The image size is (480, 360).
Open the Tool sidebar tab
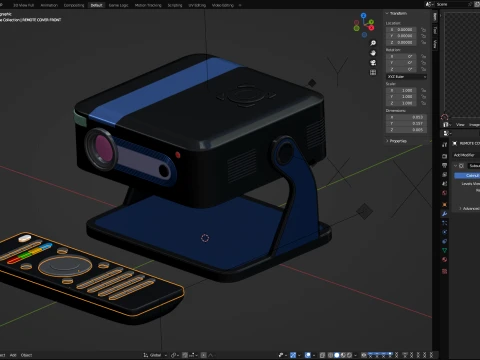[x=435, y=30]
